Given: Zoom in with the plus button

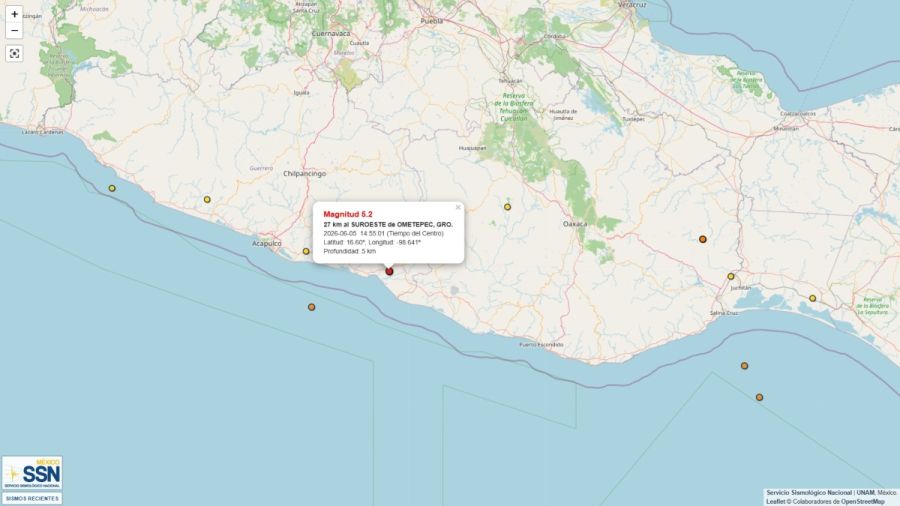Looking at the screenshot, I should pyautogui.click(x=14, y=14).
